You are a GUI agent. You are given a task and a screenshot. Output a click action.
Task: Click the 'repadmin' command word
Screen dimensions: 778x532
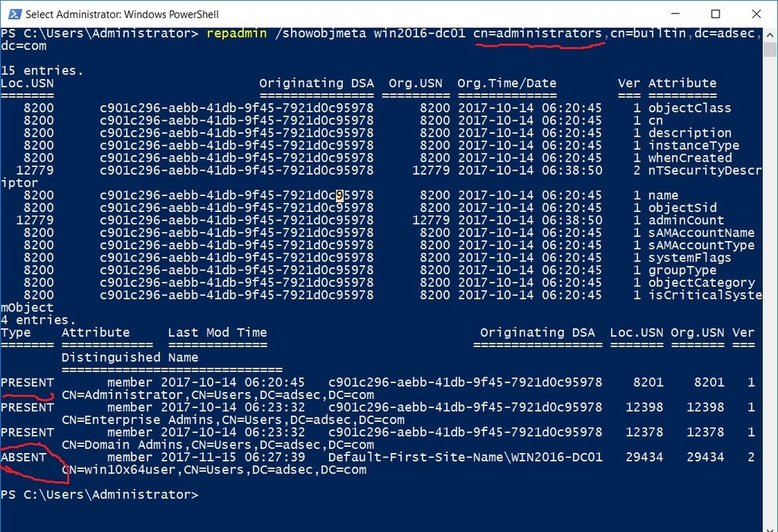[x=237, y=33]
